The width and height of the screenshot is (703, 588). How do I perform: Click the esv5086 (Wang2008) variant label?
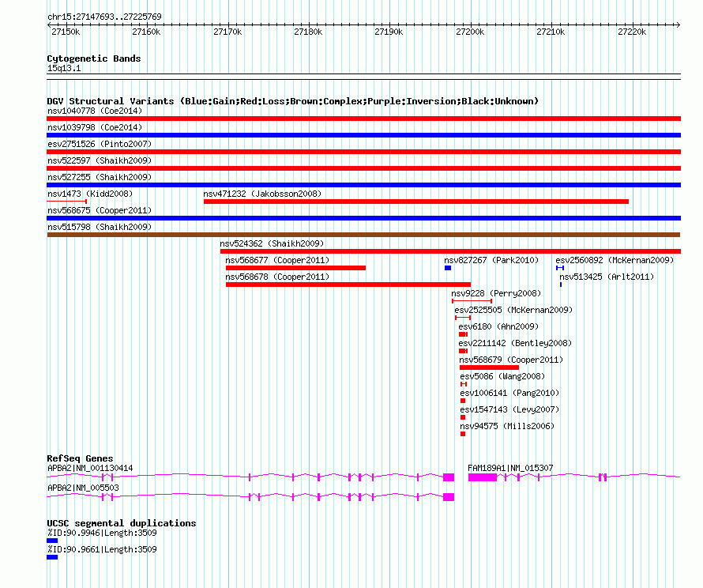[x=502, y=376]
